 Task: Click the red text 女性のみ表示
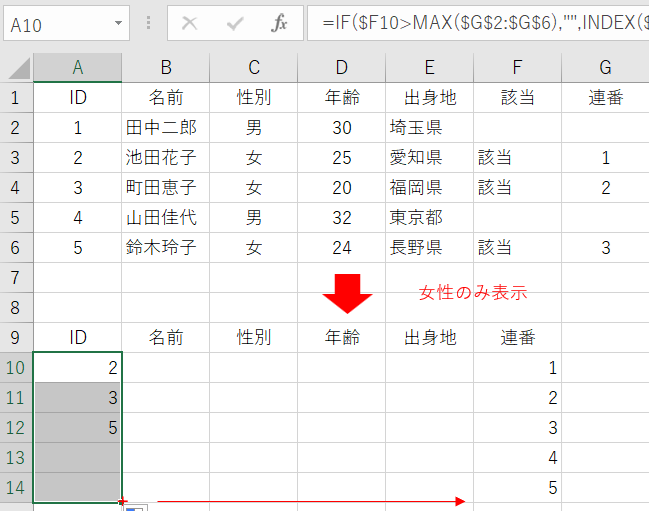click(472, 292)
